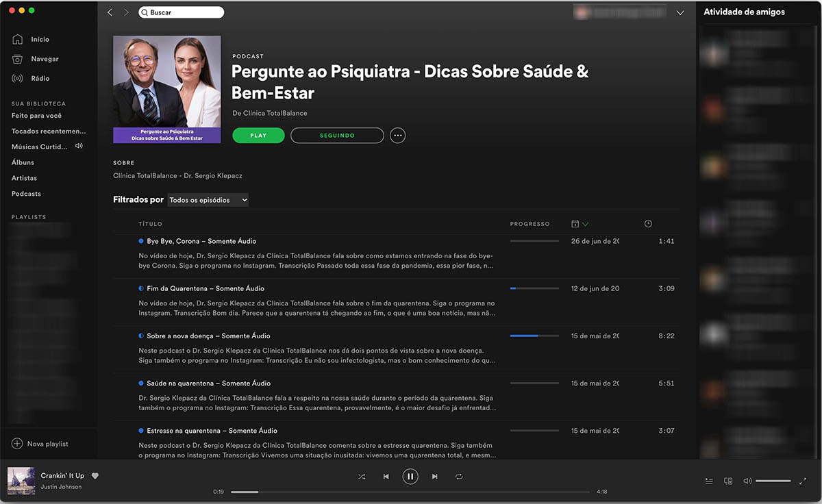
Task: Open Clínica TotalBalance publisher link
Action: [x=275, y=113]
